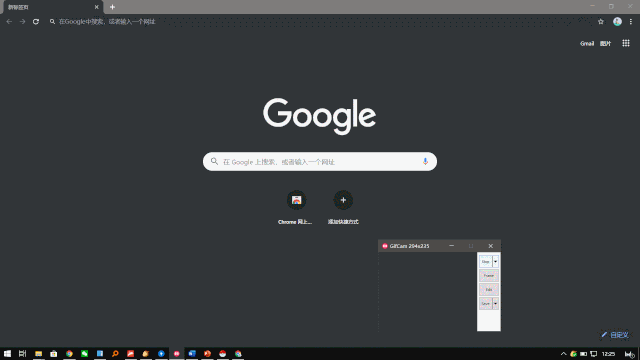Image resolution: width=640 pixels, height=360 pixels.
Task: Open the orange magnifier search app in taskbar
Action: 115,353
